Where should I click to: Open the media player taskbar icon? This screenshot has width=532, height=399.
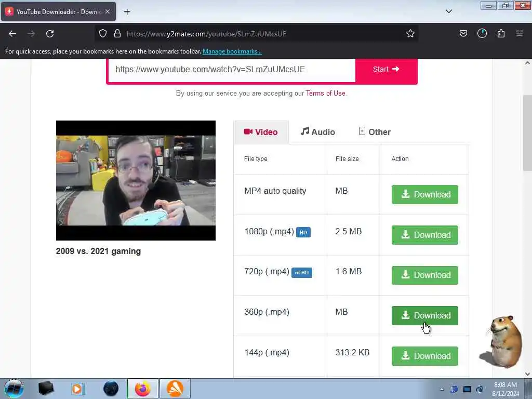[77, 389]
